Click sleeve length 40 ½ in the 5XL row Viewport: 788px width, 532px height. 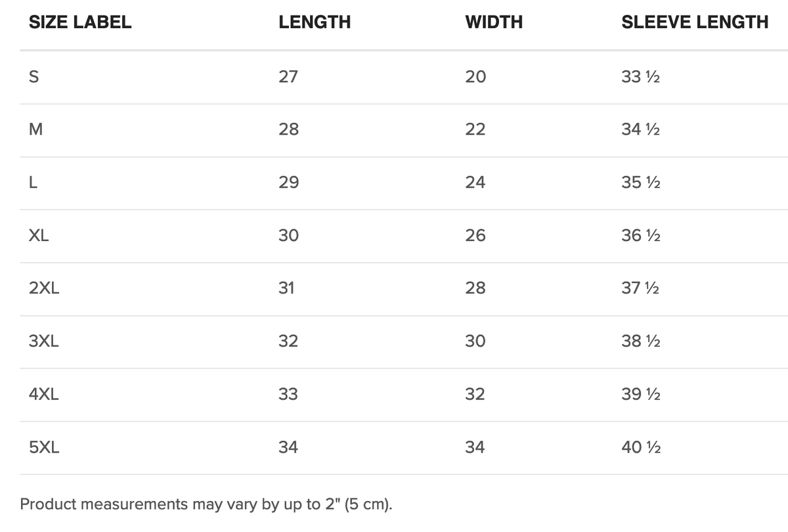pos(640,447)
